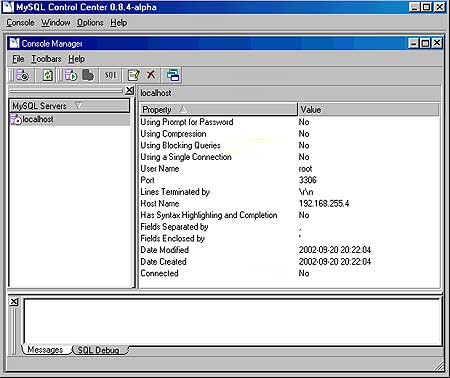Click the \r\n value
This screenshot has width=450, height=378.
click(x=306, y=192)
